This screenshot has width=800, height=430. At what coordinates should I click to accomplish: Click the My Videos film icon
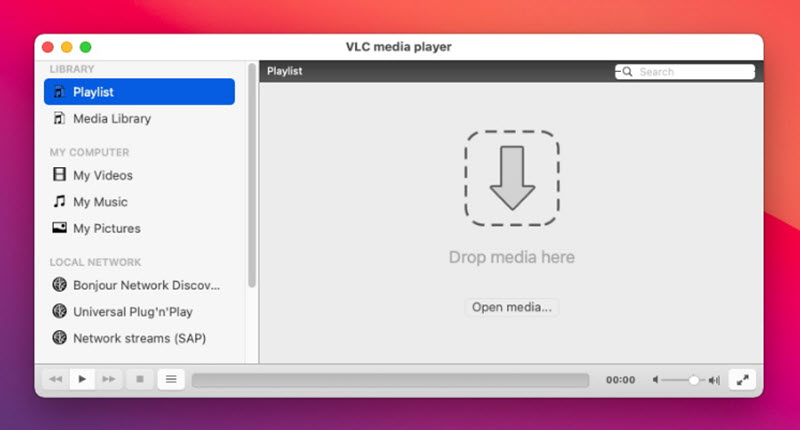[x=59, y=175]
